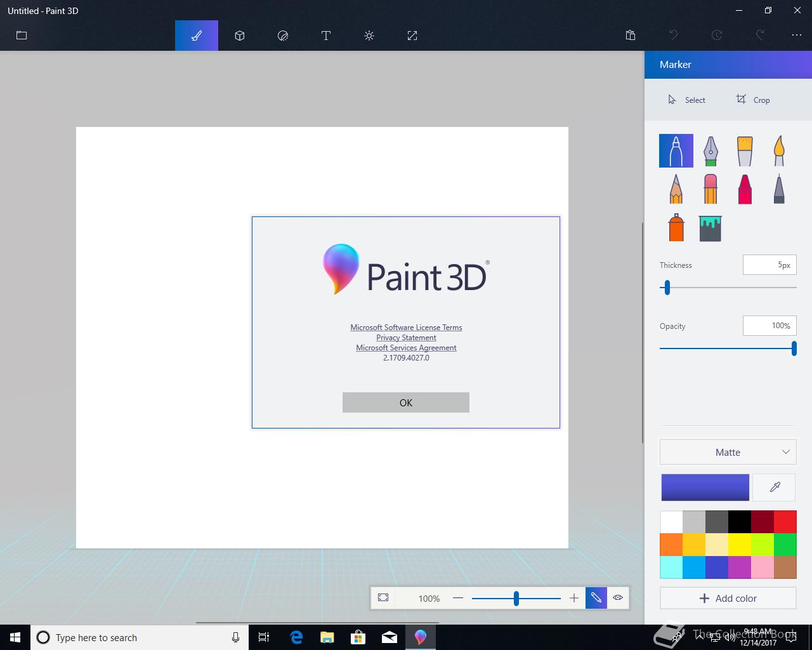Expand the Matte material dropdown
Image resolution: width=812 pixels, height=650 pixels.
coord(728,452)
